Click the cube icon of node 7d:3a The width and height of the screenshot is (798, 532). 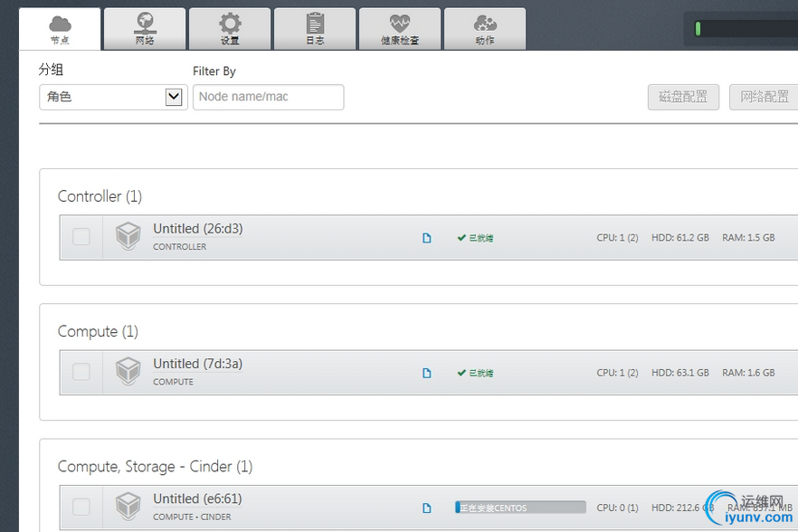point(128,371)
